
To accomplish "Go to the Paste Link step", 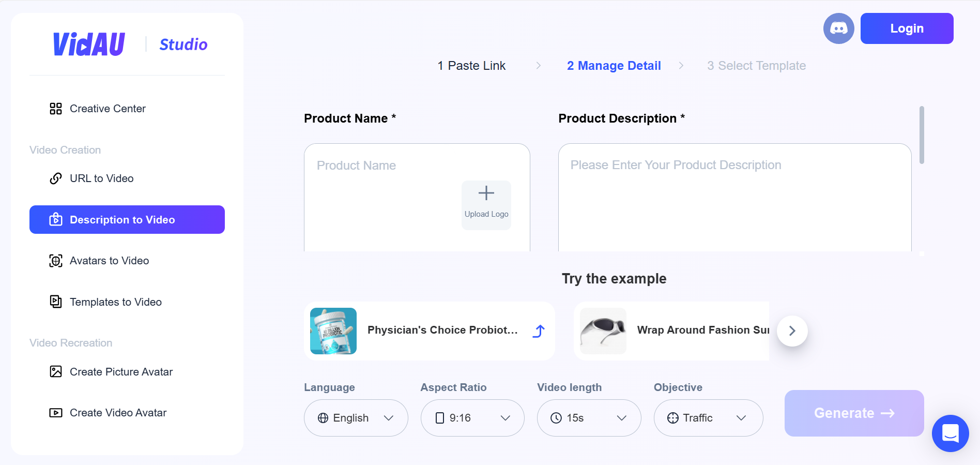I will 471,66.
